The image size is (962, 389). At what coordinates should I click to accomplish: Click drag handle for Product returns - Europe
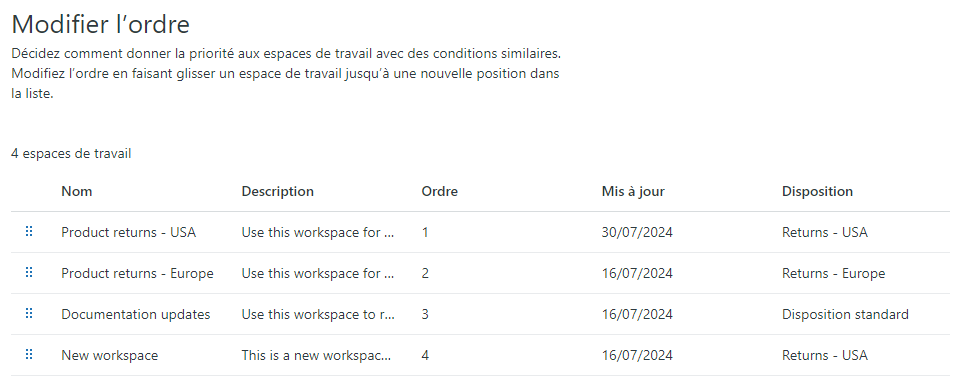29,272
